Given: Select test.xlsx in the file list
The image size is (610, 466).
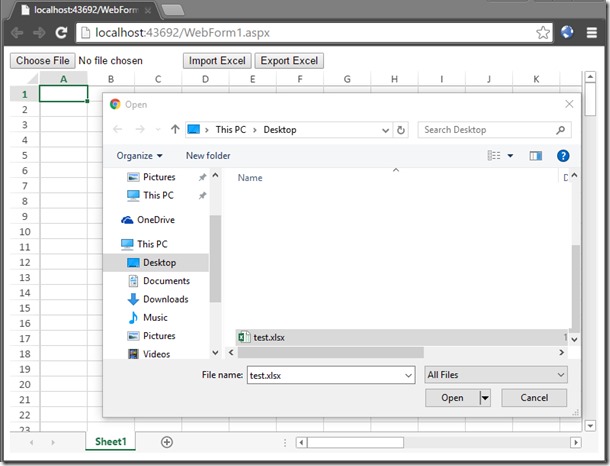Looking at the screenshot, I should 402,337.
